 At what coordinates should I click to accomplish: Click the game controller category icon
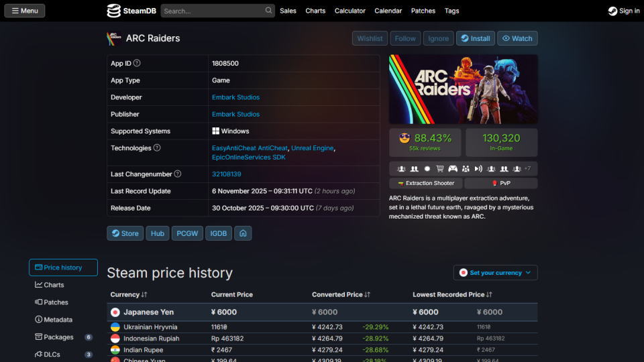453,169
